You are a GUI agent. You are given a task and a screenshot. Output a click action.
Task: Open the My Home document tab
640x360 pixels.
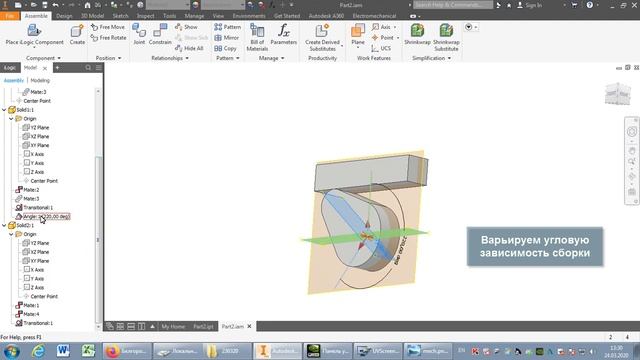(x=173, y=327)
